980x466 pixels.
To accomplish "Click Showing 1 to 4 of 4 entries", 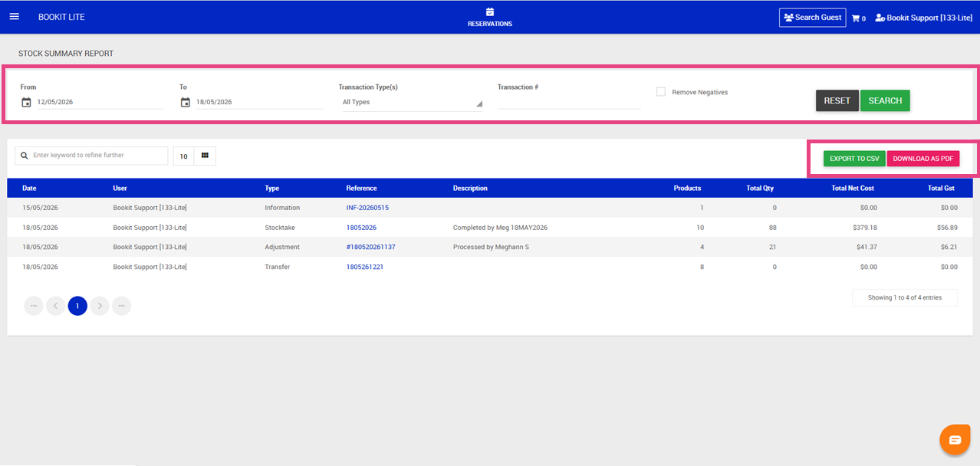I will (x=905, y=297).
